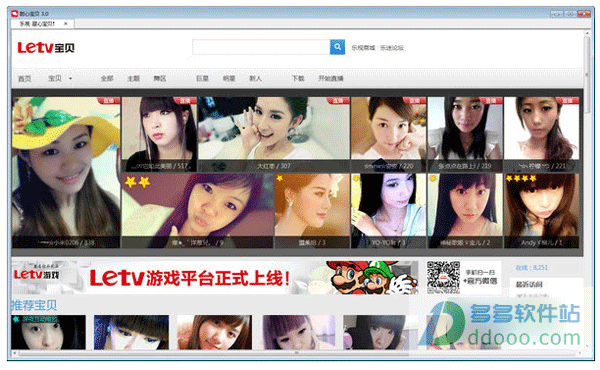Click the horizontal scrollbar at window bottom
The height and width of the screenshot is (370, 600).
tap(297, 353)
